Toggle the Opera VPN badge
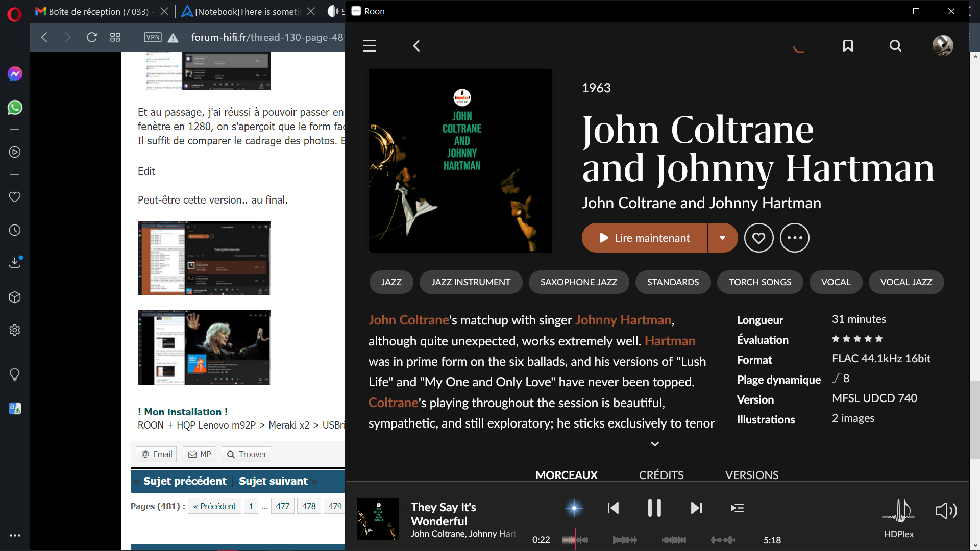This screenshot has width=980, height=551. 153,37
